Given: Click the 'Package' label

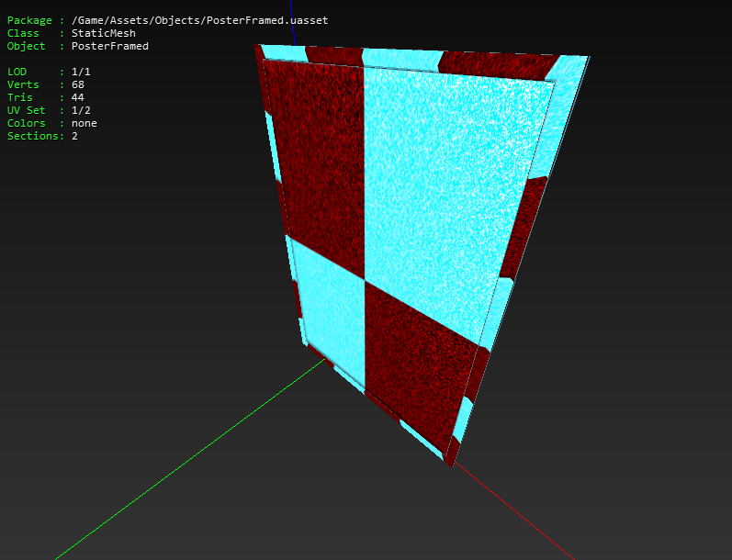Looking at the screenshot, I should (x=29, y=20).
